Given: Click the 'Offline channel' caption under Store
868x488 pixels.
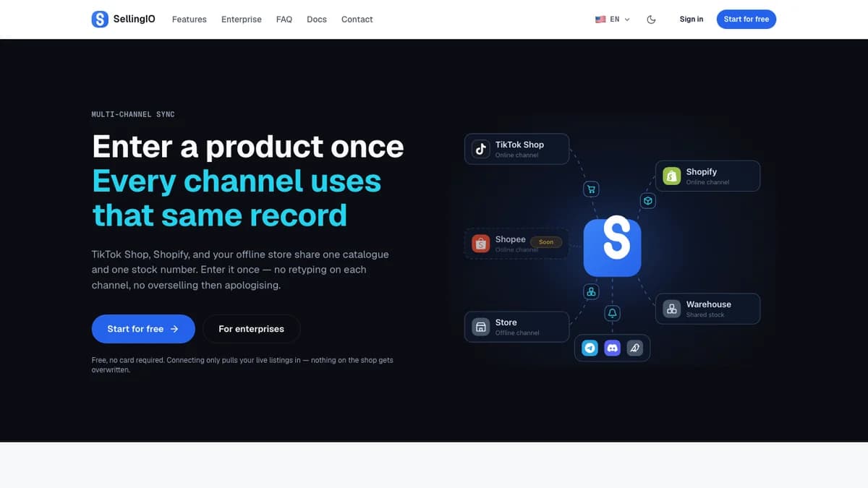Looking at the screenshot, I should coord(517,333).
